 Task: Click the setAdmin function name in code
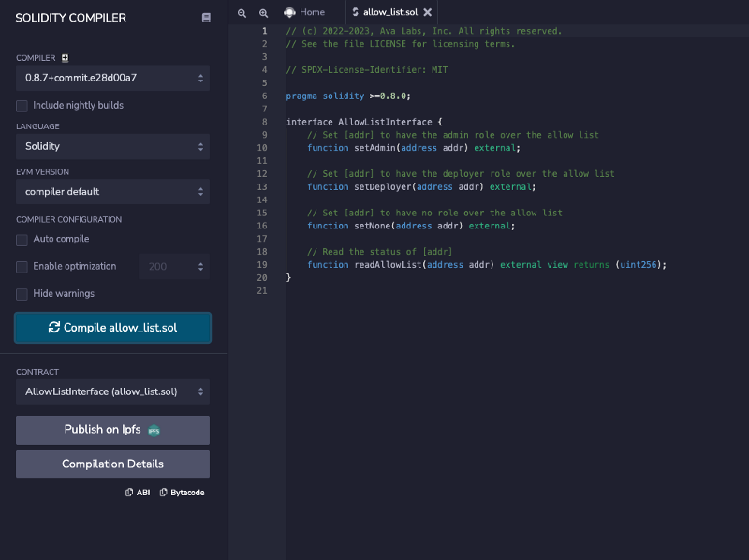point(375,148)
